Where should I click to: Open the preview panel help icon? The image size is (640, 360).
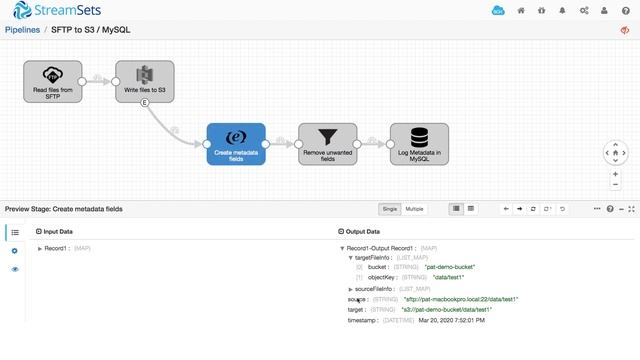tap(610, 209)
